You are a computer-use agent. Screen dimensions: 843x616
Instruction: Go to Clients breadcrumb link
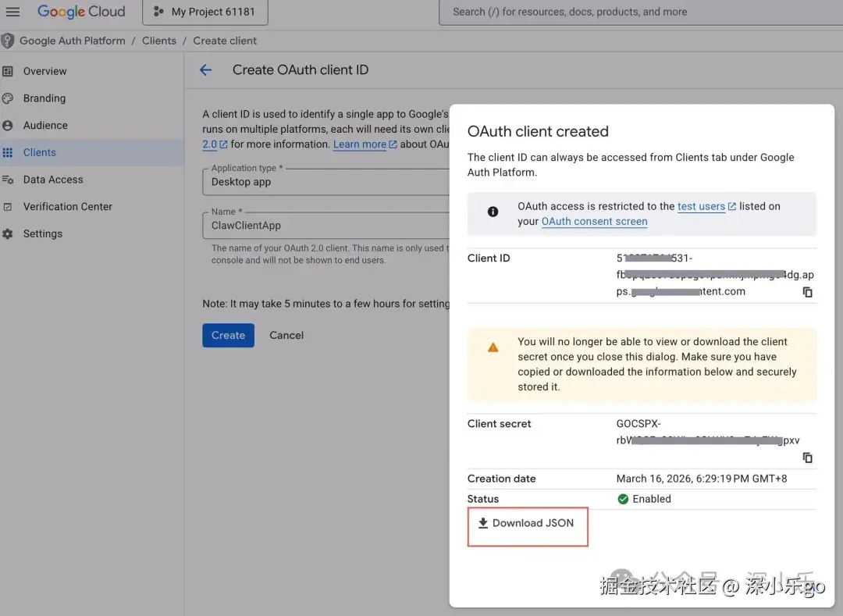tap(159, 41)
